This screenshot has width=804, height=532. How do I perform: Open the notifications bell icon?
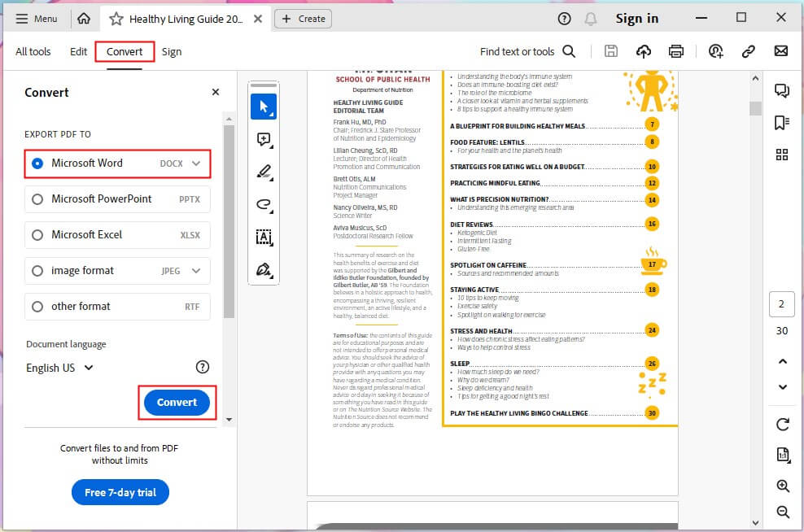coord(591,19)
